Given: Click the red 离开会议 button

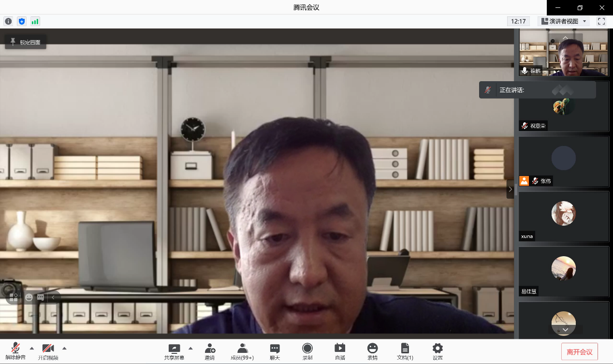Looking at the screenshot, I should 579,351.
